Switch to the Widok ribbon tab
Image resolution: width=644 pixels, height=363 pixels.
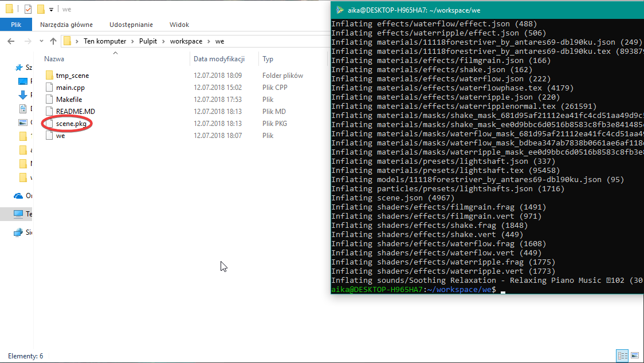[x=179, y=24]
